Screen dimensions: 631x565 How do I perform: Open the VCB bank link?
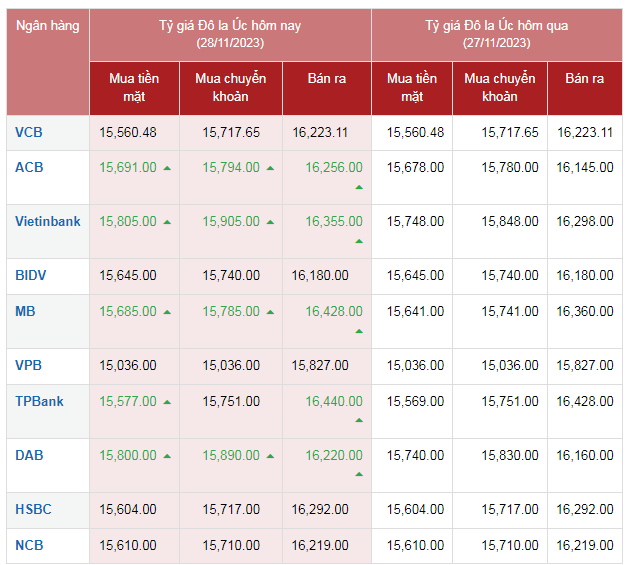[29, 132]
